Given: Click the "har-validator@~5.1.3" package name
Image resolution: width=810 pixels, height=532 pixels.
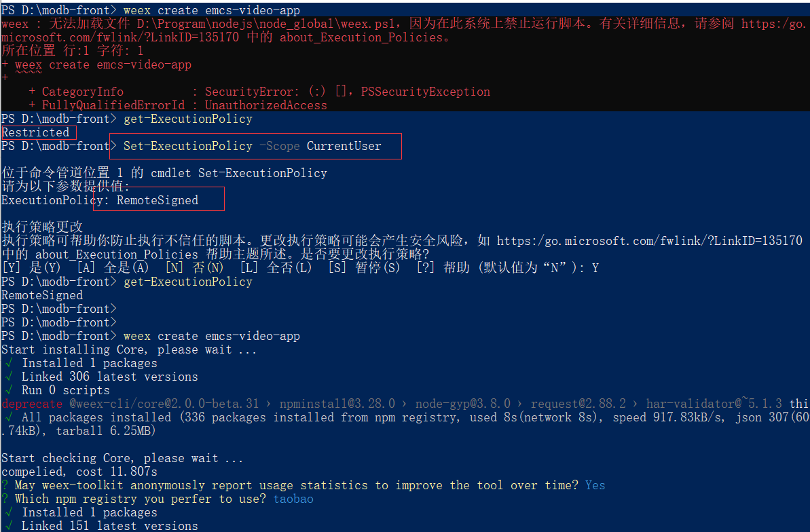Looking at the screenshot, I should point(714,404).
